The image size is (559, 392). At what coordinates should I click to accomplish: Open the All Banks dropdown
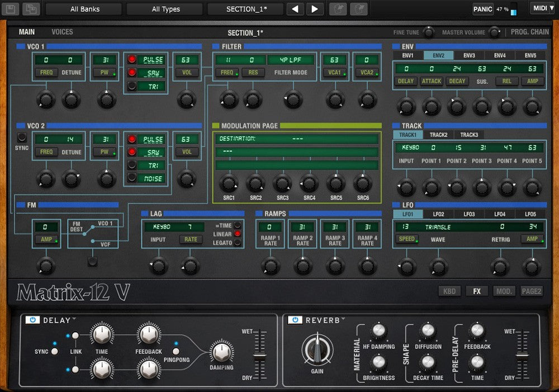point(84,9)
